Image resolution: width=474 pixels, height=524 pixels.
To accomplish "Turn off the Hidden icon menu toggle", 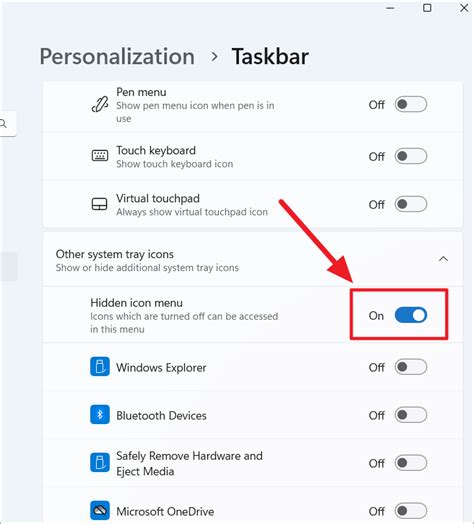I will pyautogui.click(x=410, y=315).
